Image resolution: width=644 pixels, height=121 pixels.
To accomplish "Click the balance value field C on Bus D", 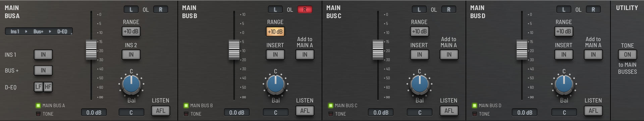I will click(x=564, y=112).
